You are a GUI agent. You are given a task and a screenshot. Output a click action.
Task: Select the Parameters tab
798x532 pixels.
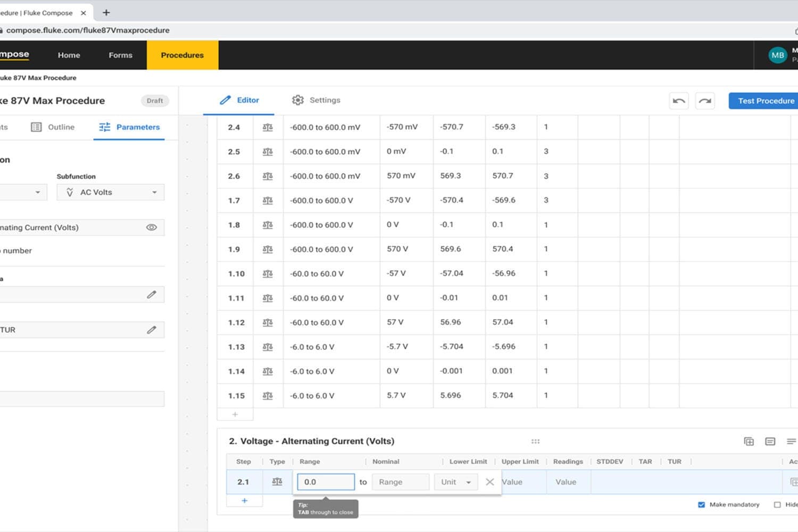[x=129, y=127]
